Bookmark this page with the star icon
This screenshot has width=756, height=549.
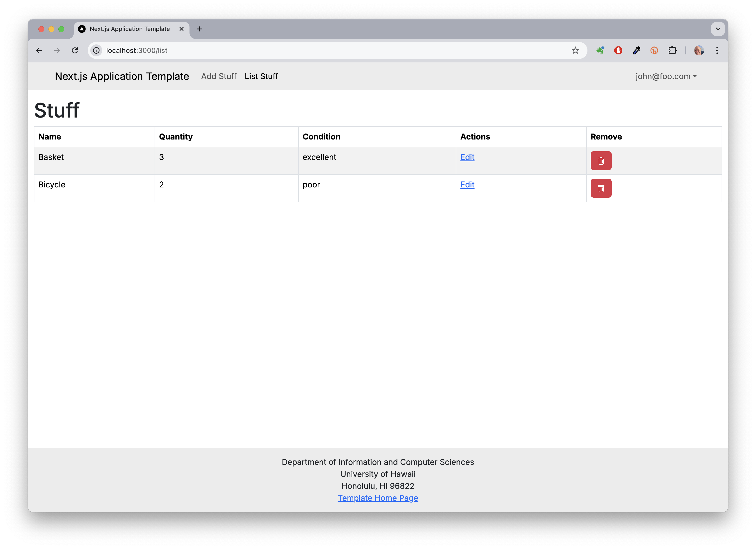[x=575, y=50]
